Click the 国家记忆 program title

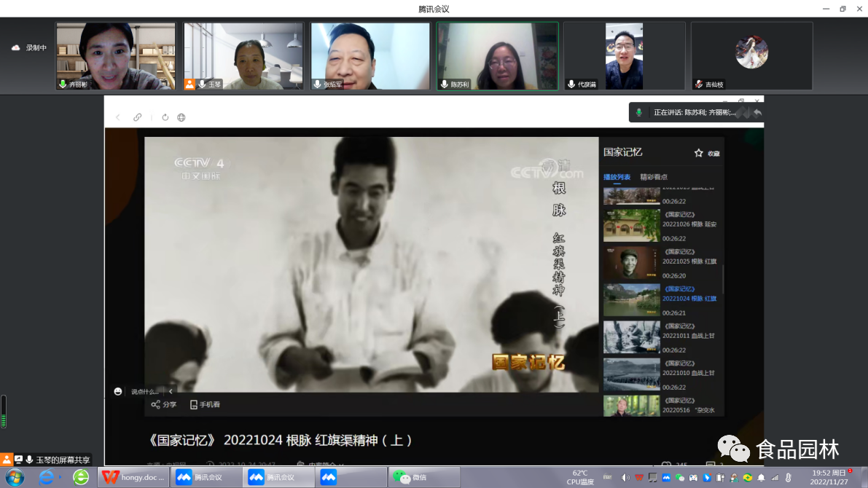623,152
